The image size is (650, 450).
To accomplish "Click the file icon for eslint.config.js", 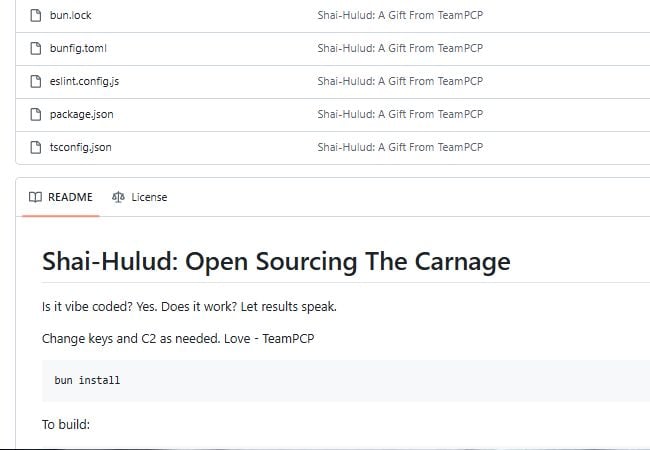I will coord(36,81).
